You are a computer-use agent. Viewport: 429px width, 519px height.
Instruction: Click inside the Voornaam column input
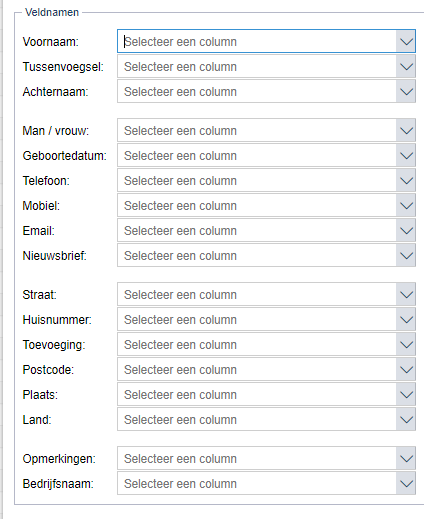257,42
